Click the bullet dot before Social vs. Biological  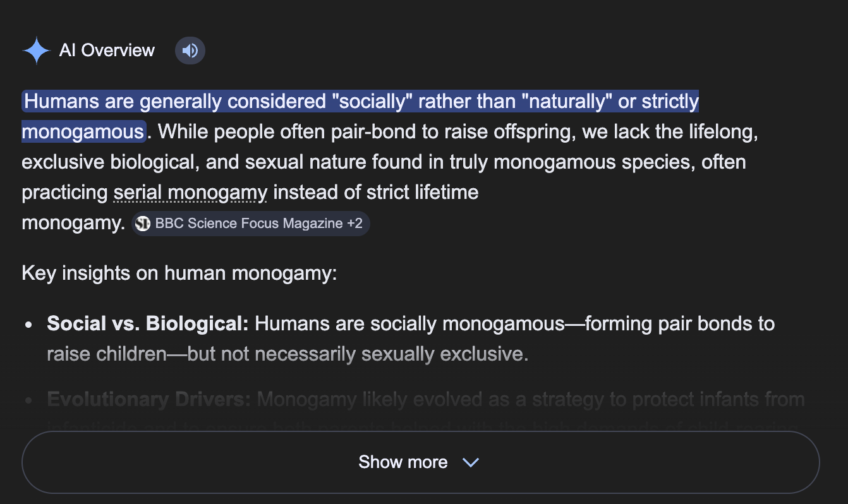click(28, 325)
